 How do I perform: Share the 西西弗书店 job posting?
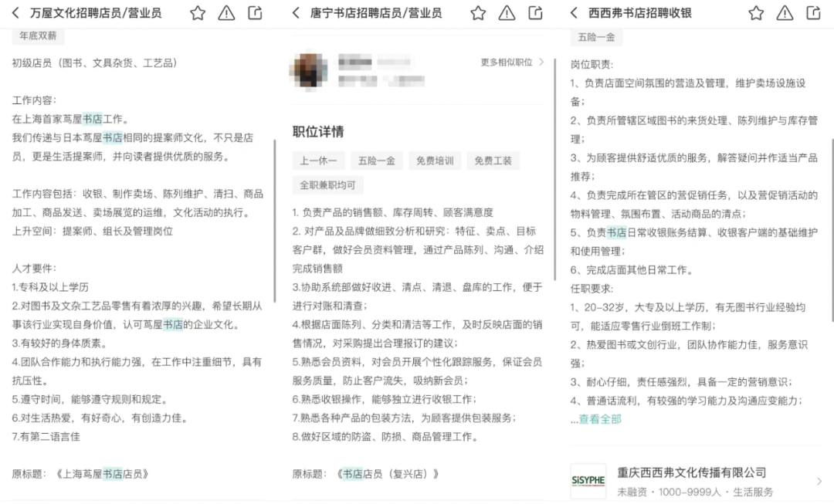pyautogui.click(x=813, y=12)
